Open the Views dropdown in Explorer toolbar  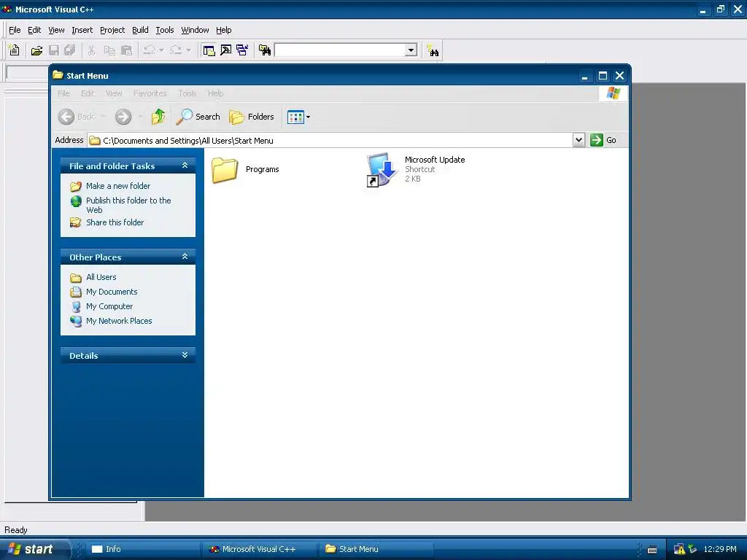pos(309,117)
